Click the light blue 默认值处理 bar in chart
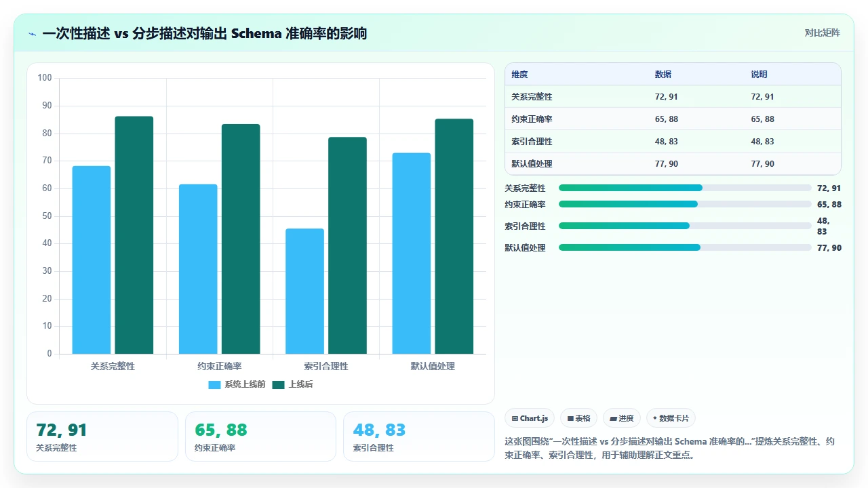 [x=411, y=253]
